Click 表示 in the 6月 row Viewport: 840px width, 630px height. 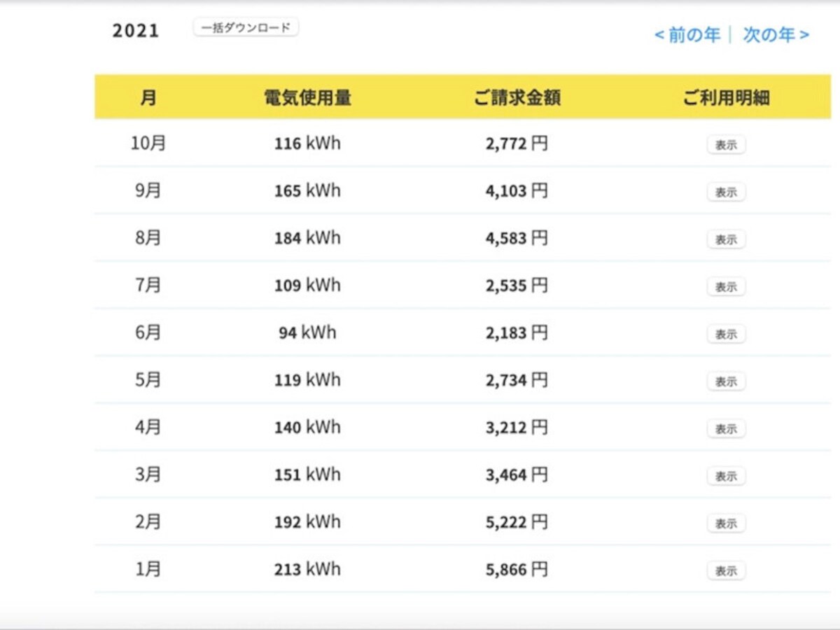click(726, 335)
